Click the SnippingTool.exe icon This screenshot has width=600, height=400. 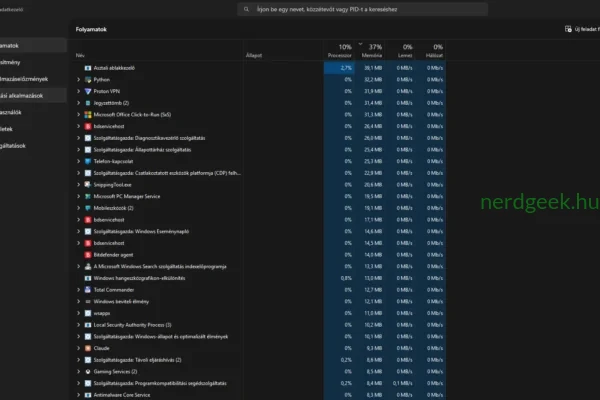(x=88, y=184)
